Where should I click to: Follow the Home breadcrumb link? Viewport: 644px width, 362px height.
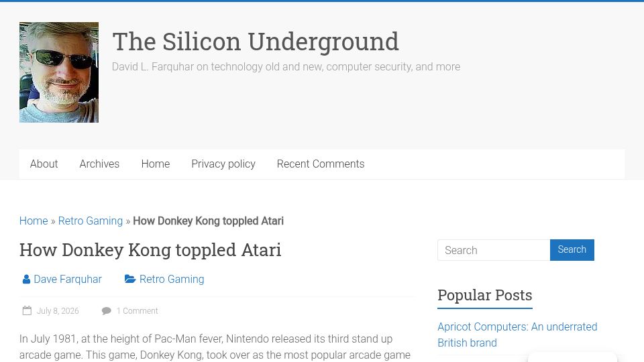(x=34, y=221)
